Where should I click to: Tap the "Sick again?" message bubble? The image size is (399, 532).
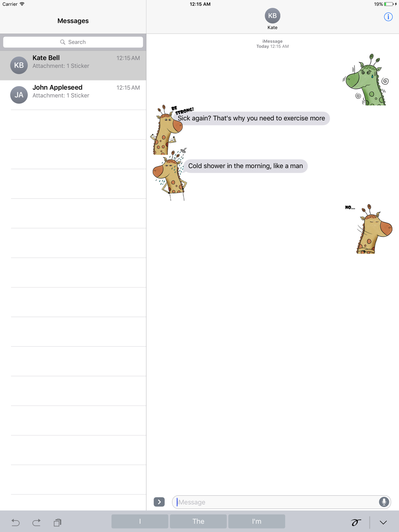251,118
